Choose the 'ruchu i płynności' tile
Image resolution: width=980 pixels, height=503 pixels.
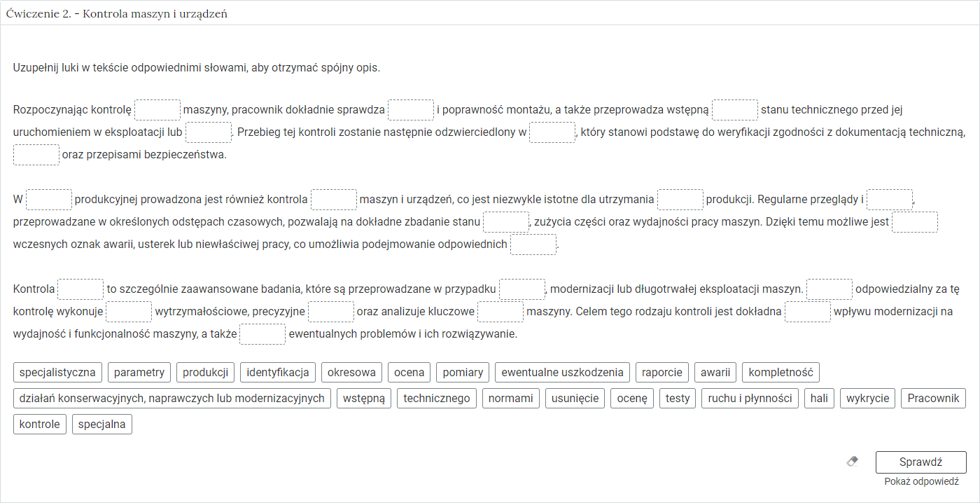(x=750, y=399)
